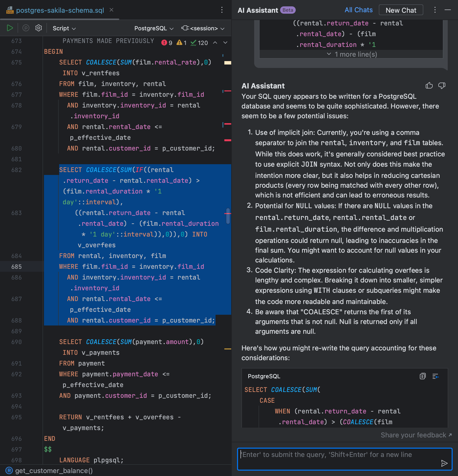Jump to the previous problem with the up arrow
Image resolution: width=458 pixels, height=476 pixels.
click(x=215, y=43)
